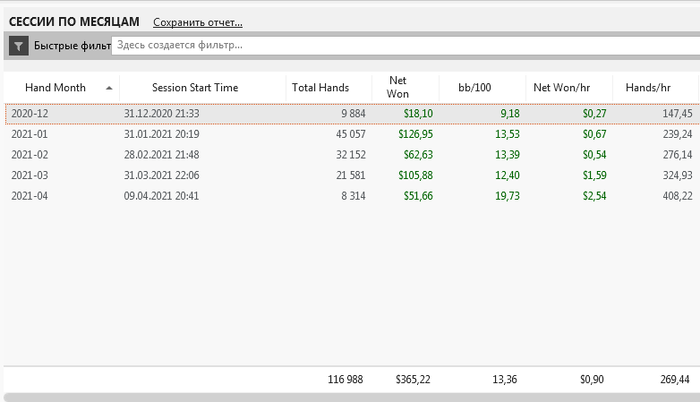Click the total hands 116 988 summary cell
This screenshot has height=402, width=700.
[346, 379]
